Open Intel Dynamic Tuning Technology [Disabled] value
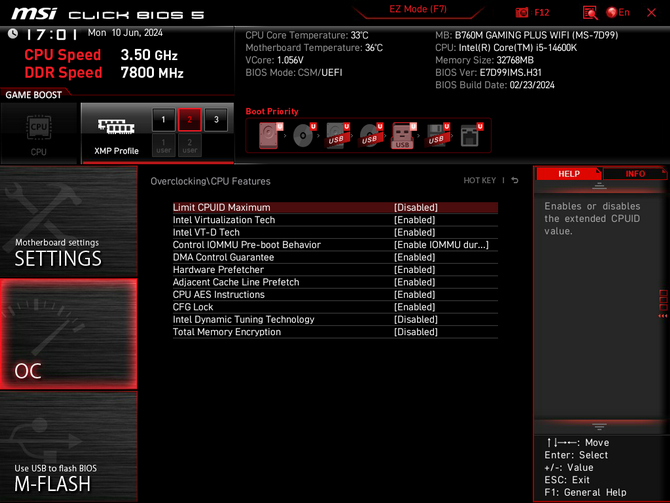 416,319
